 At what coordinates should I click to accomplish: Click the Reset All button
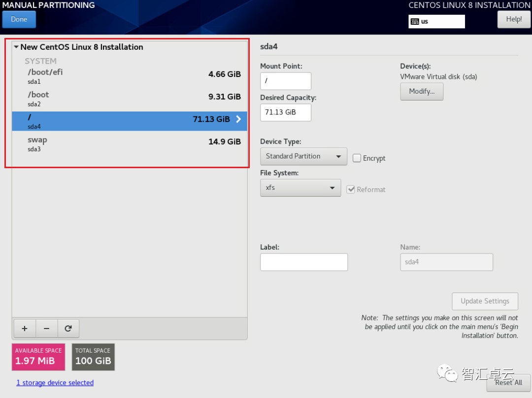[508, 383]
